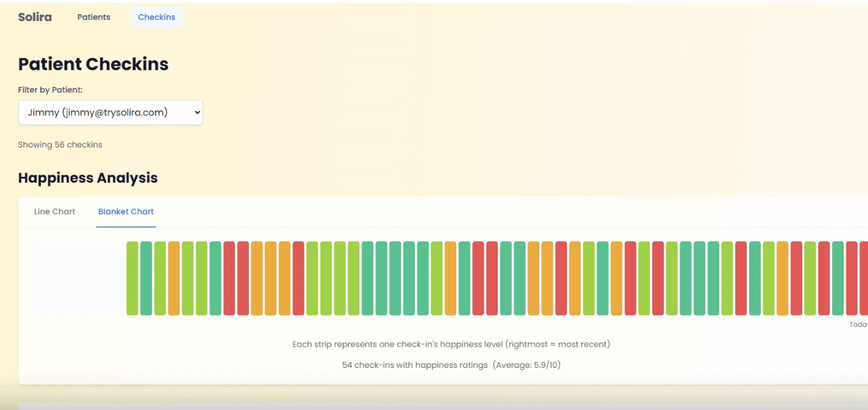Click the 'Showing 56 checkins' text

point(60,145)
